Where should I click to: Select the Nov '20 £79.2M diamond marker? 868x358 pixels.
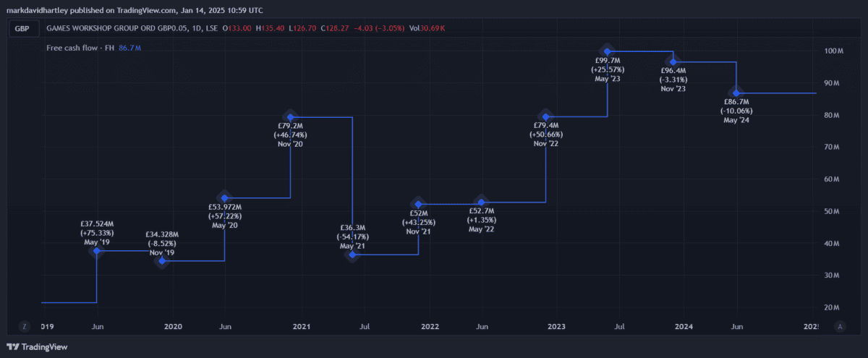coord(291,116)
